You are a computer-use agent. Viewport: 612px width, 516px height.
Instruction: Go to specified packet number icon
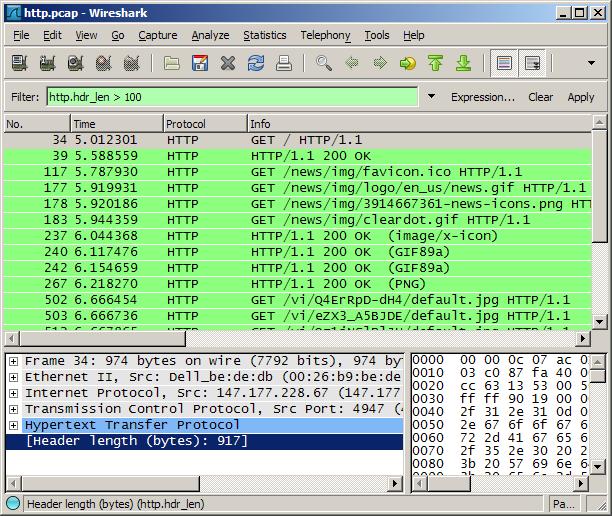click(408, 63)
